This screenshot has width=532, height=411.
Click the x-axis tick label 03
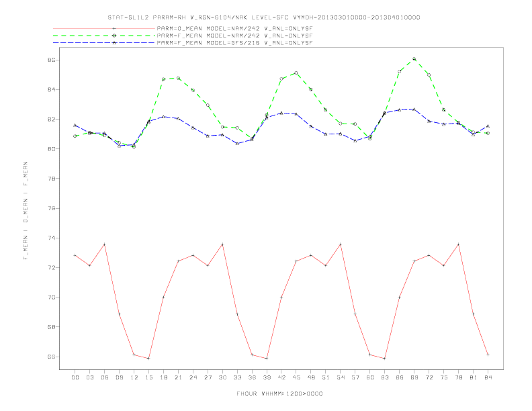point(89,377)
